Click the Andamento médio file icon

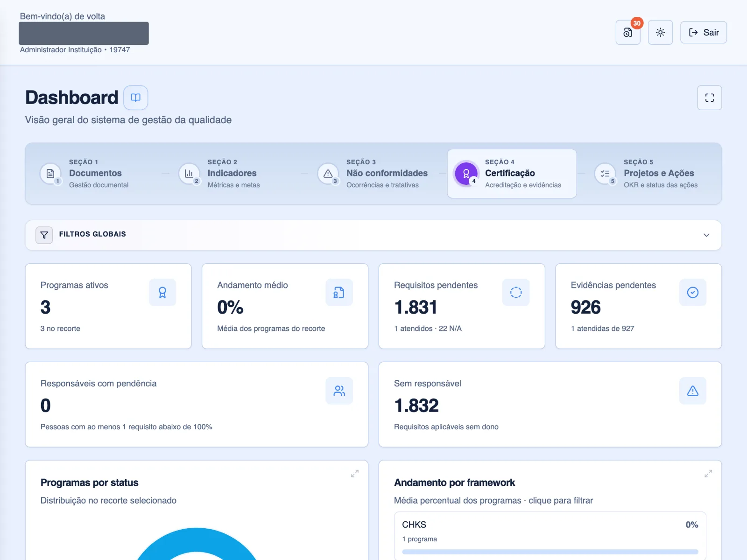click(x=339, y=293)
